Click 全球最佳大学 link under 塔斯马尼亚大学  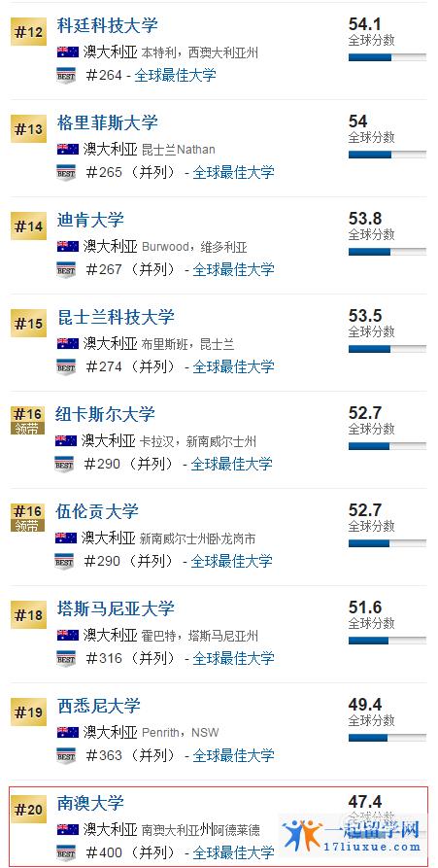[x=233, y=658]
